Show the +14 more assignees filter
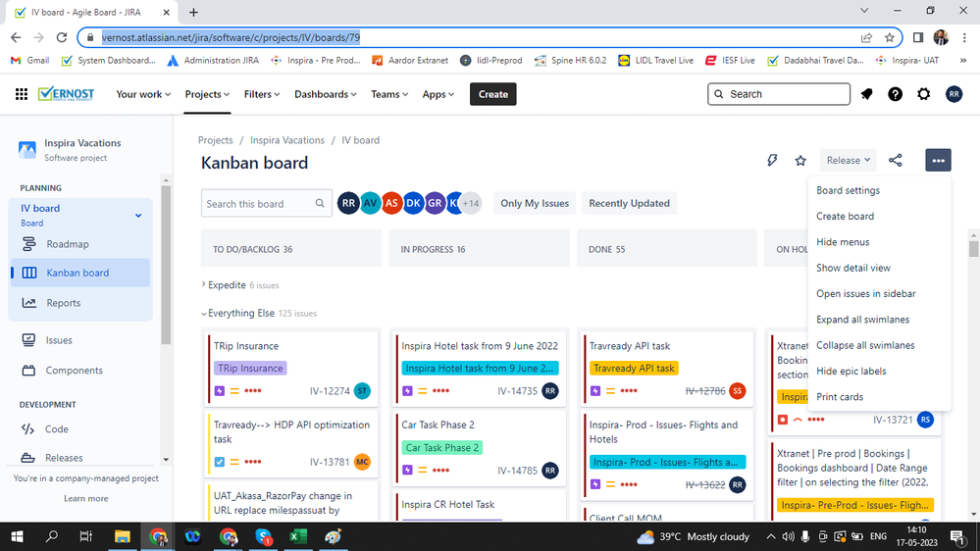980x551 pixels. [471, 203]
